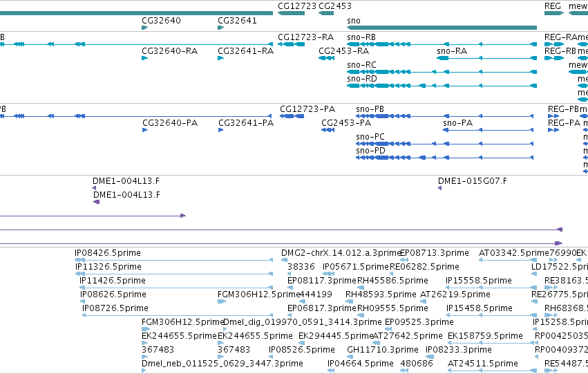Select the AT24511.5prime EST alignment

tap(493, 371)
